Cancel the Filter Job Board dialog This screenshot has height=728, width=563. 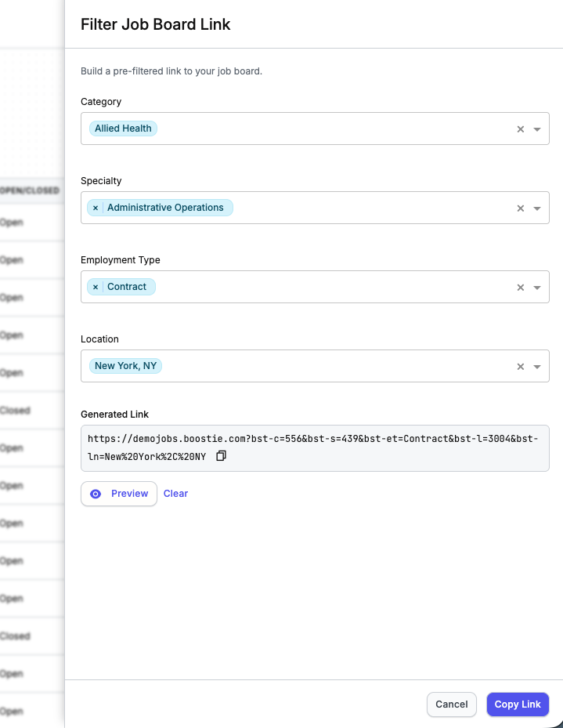[x=451, y=704]
